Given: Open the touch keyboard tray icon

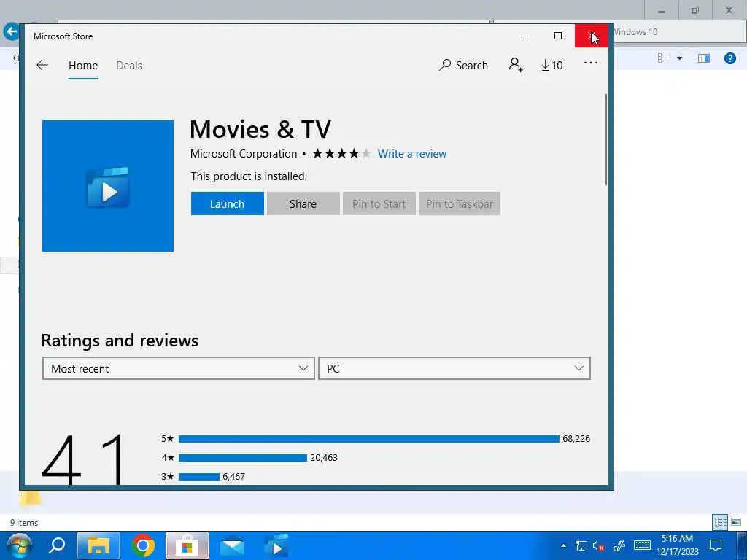Looking at the screenshot, I should (x=642, y=545).
